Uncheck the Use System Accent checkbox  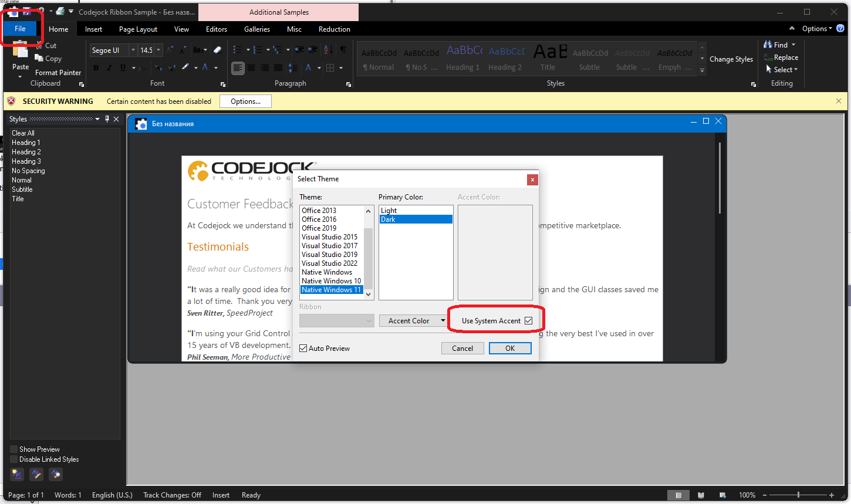[528, 321]
